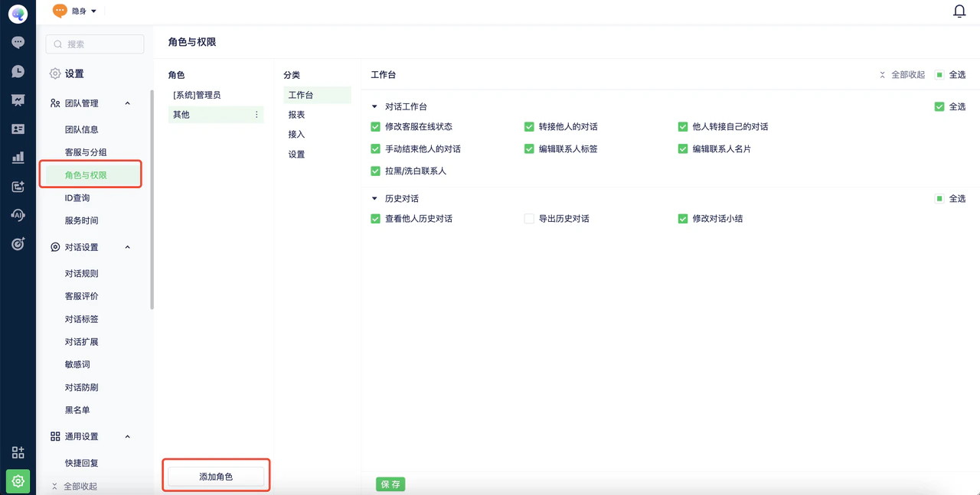
Task: Uncheck 编辑联系人标签
Action: [529, 149]
